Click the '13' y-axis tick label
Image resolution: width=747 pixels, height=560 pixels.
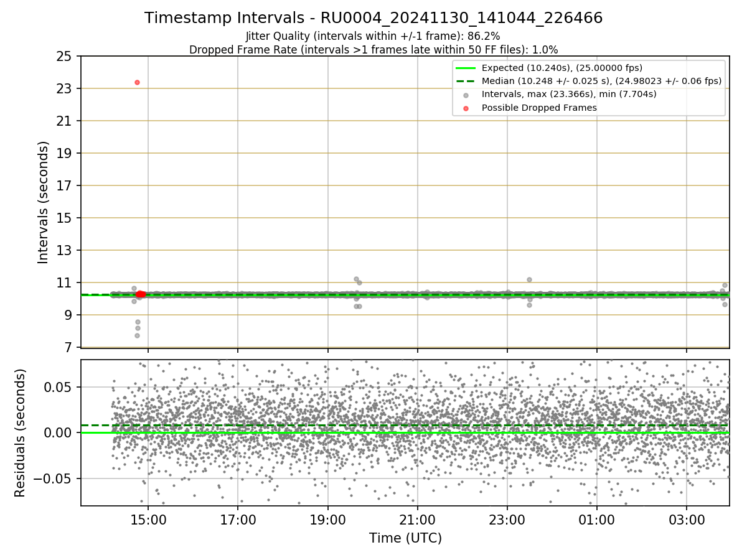click(64, 250)
